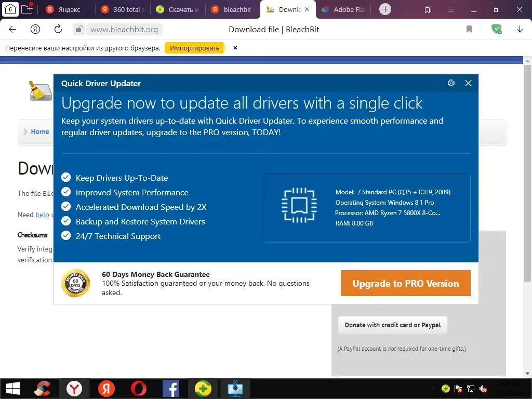Click the help link after Need

tap(43, 215)
